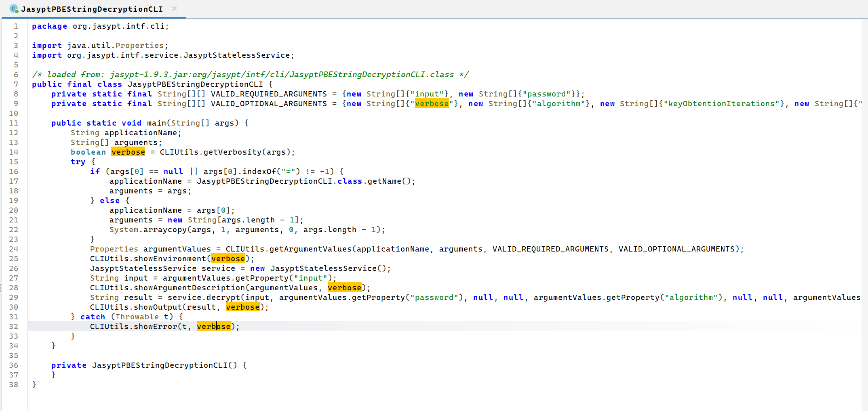Click 'getName' call on line 17
868x411 pixels.
click(384, 181)
